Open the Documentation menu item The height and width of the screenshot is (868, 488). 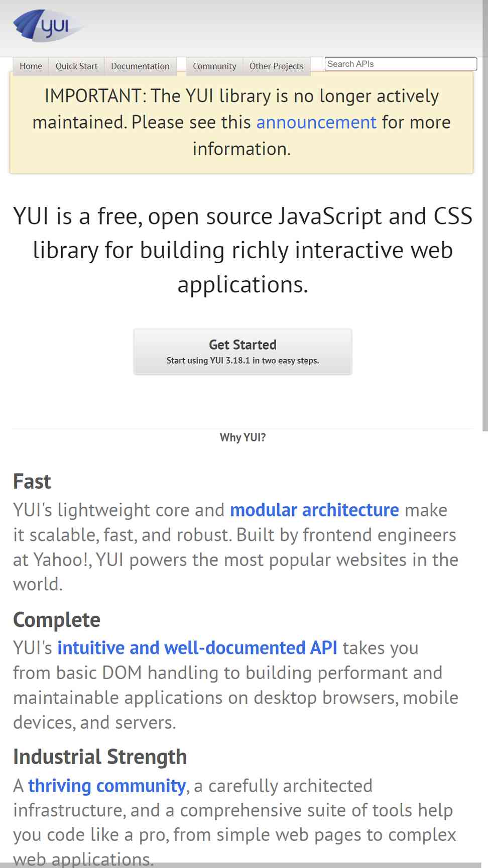pyautogui.click(x=140, y=66)
